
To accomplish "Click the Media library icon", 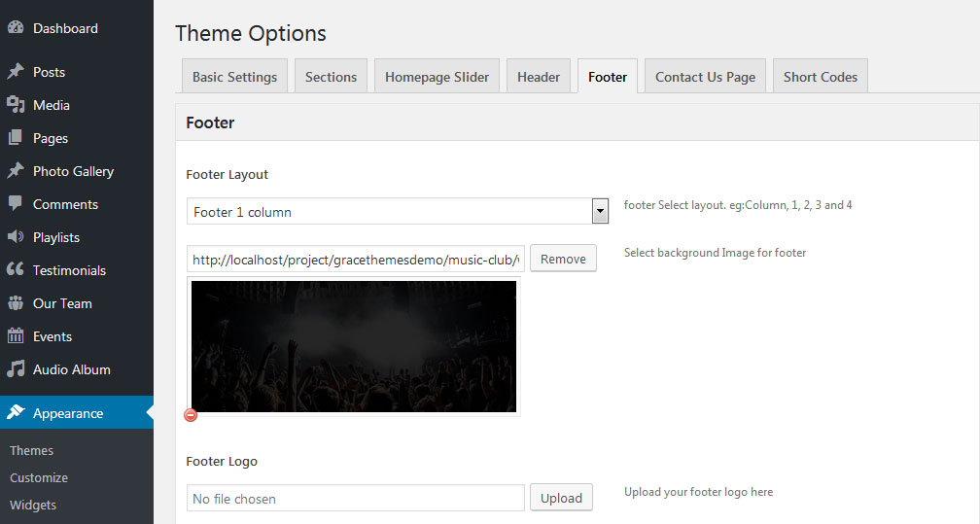I will 16,104.
